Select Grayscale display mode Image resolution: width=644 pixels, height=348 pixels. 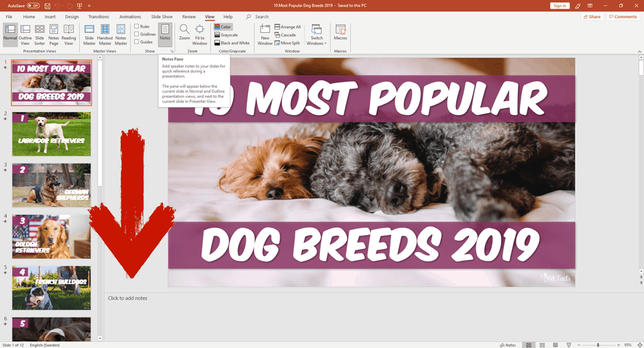point(226,35)
